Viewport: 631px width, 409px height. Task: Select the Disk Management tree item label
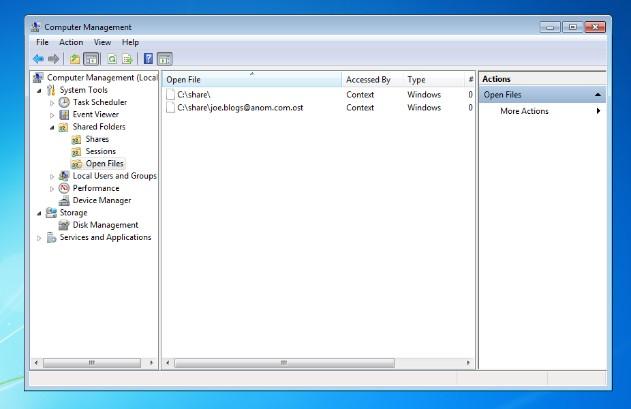pyautogui.click(x=105, y=225)
